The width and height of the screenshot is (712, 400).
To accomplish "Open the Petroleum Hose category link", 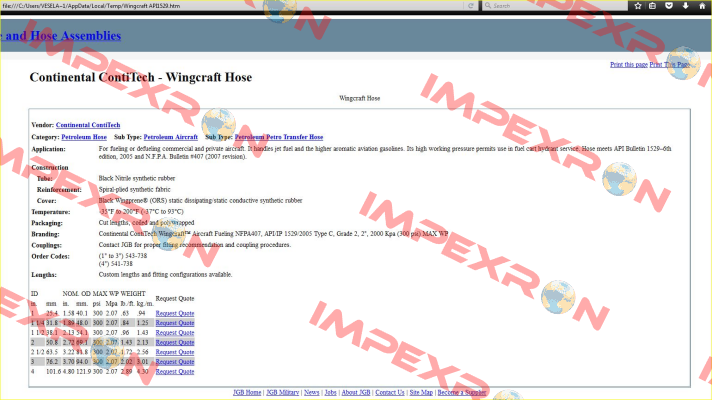I will [x=84, y=137].
